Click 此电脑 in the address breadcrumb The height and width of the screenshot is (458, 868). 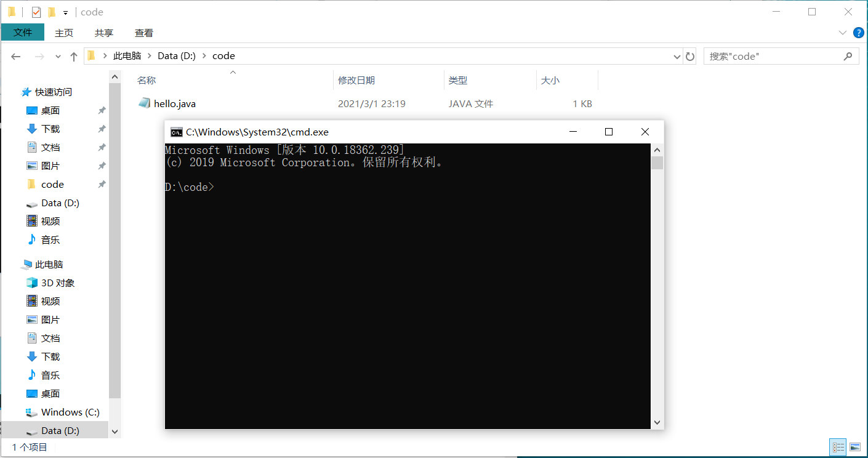[127, 55]
